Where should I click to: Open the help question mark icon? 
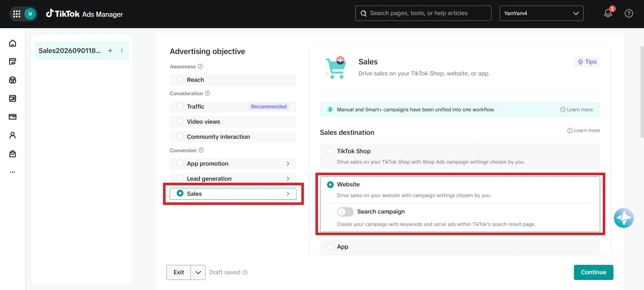tap(629, 14)
